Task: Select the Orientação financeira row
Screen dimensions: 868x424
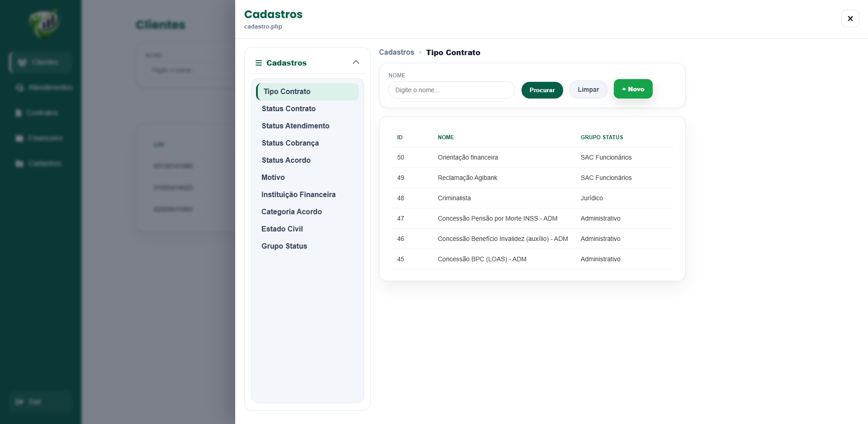Action: pyautogui.click(x=532, y=157)
